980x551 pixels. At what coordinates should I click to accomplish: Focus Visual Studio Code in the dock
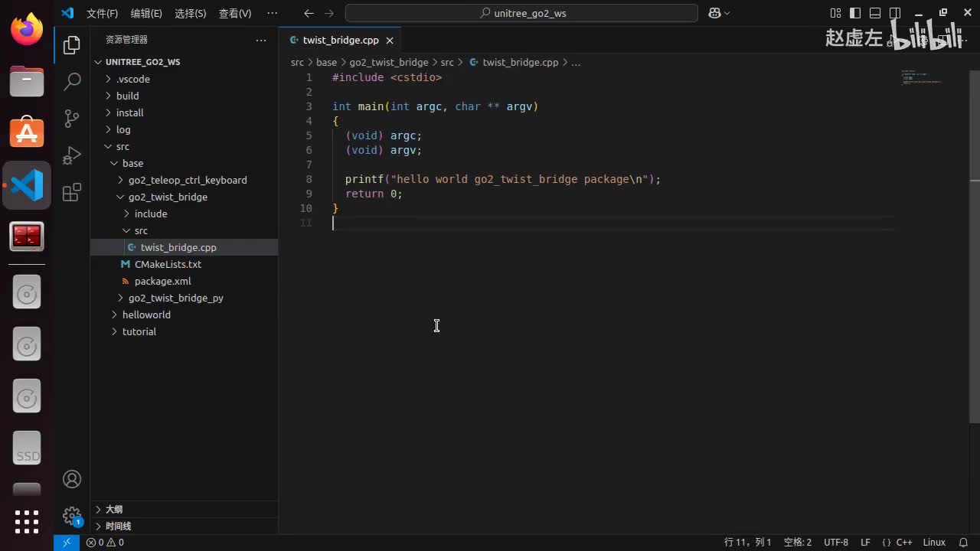[x=27, y=185]
